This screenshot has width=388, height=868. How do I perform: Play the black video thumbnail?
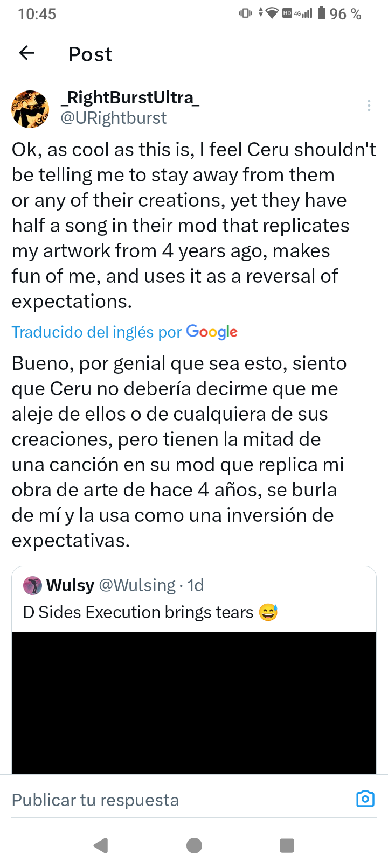tap(194, 703)
